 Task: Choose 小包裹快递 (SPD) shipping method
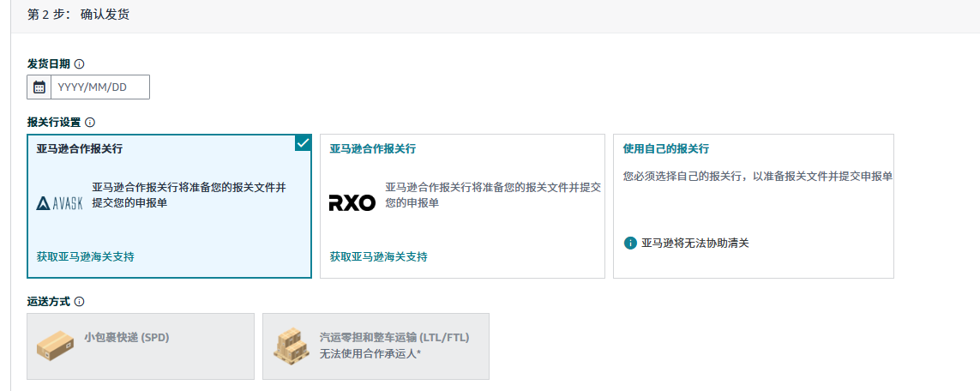coord(141,346)
